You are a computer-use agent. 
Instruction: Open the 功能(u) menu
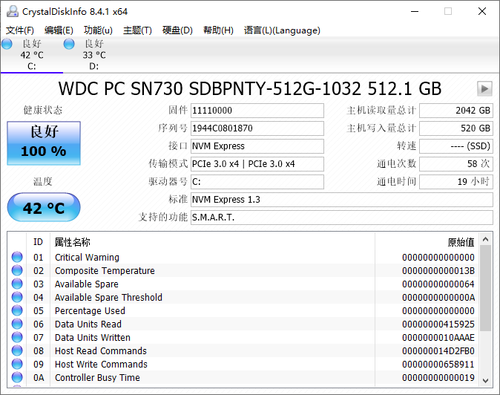(98, 31)
